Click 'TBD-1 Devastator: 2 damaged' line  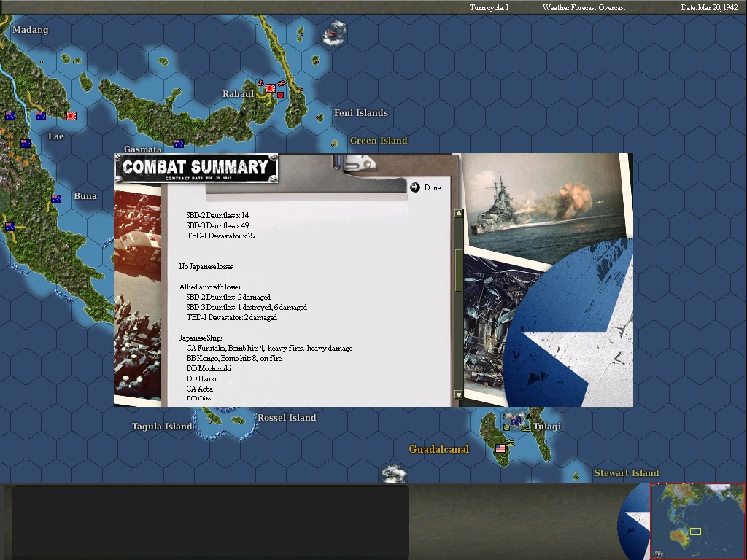pyautogui.click(x=231, y=317)
